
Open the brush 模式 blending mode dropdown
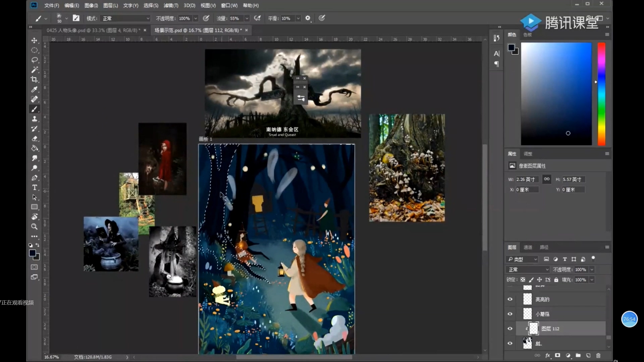point(125,18)
